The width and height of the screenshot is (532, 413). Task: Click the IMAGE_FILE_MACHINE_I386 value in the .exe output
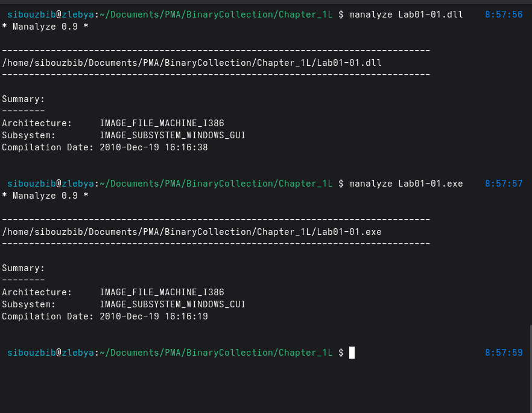click(162, 292)
